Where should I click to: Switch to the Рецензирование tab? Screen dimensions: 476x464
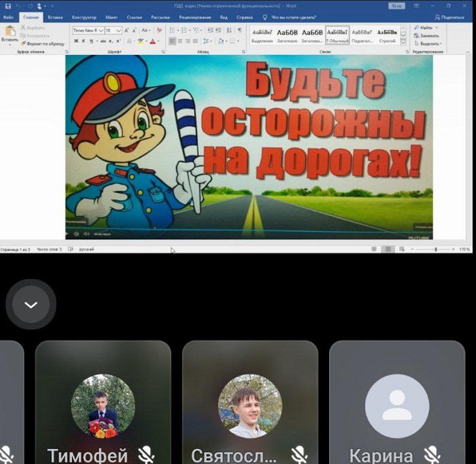click(195, 17)
